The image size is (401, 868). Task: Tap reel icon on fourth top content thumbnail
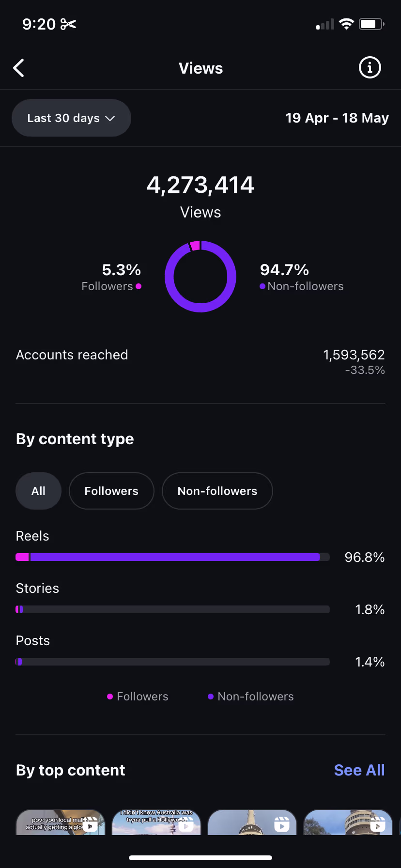pyautogui.click(x=378, y=823)
